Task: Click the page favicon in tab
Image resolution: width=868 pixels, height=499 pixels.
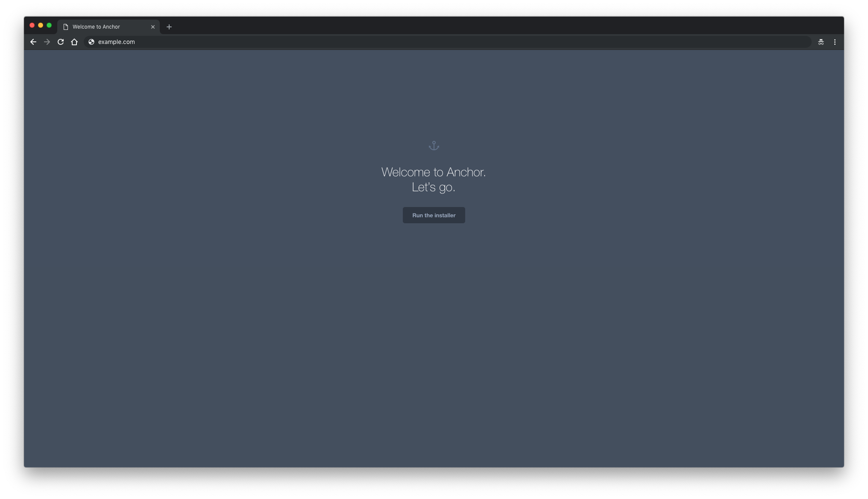Action: [66, 26]
